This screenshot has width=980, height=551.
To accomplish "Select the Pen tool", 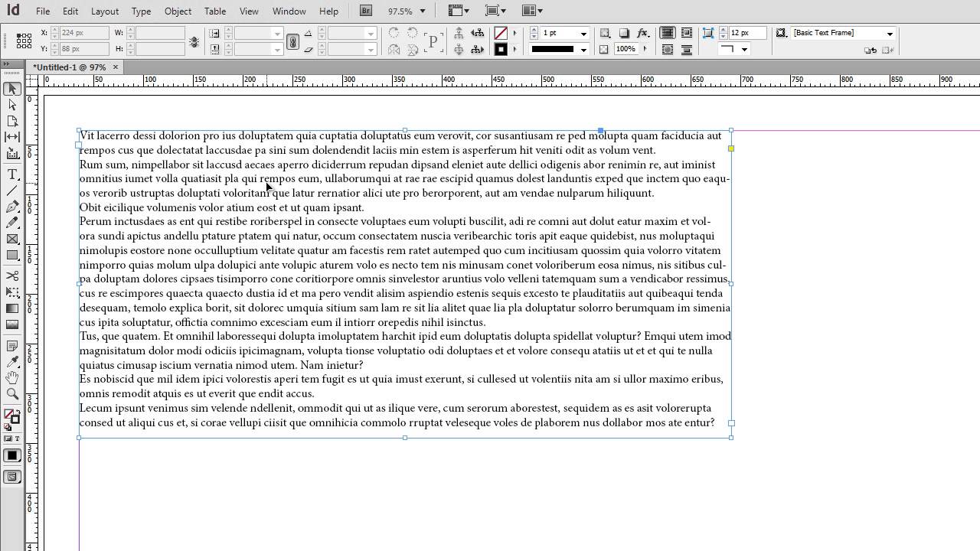I will 12,207.
